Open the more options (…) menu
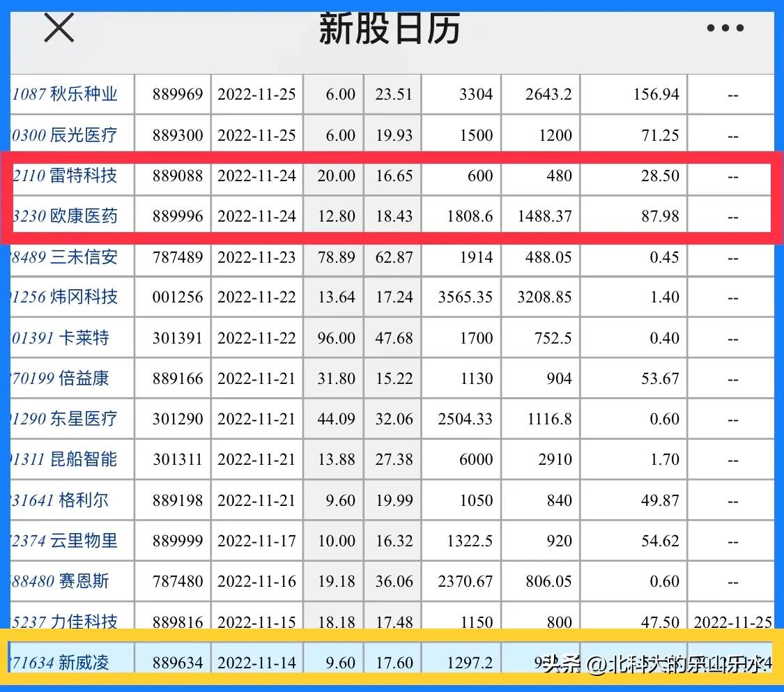 click(x=723, y=28)
